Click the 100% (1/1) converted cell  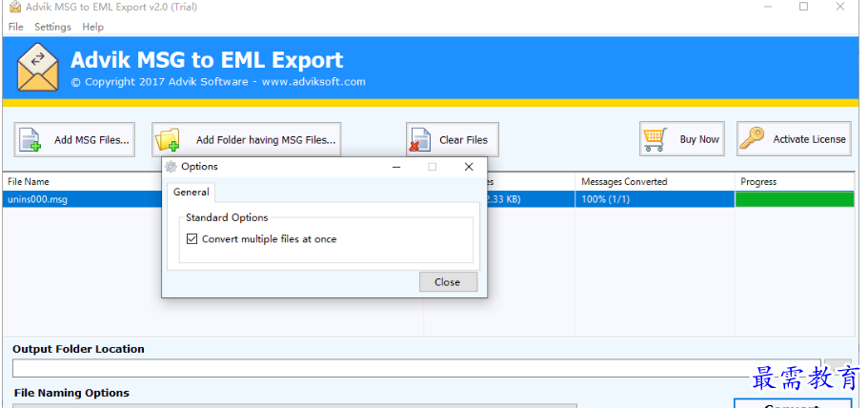click(655, 199)
